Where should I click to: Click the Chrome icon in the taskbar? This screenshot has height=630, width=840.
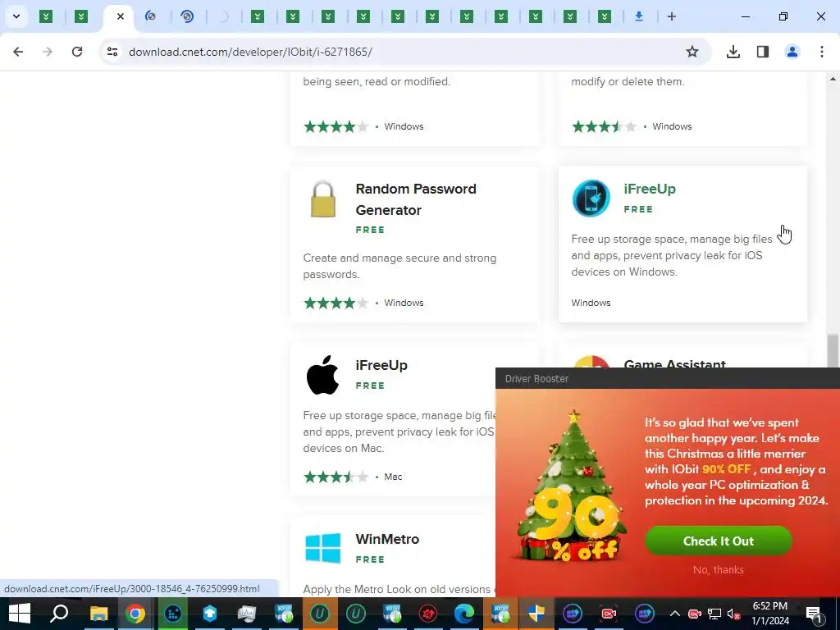[135, 614]
